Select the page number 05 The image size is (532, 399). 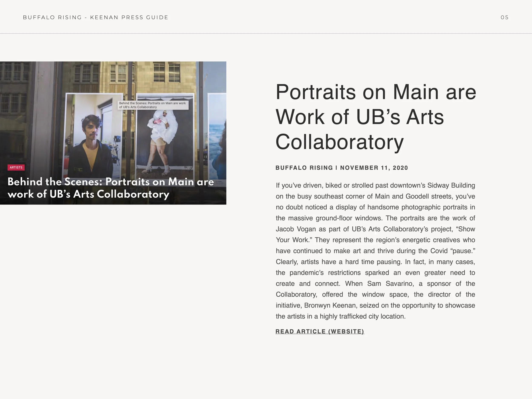click(x=504, y=17)
